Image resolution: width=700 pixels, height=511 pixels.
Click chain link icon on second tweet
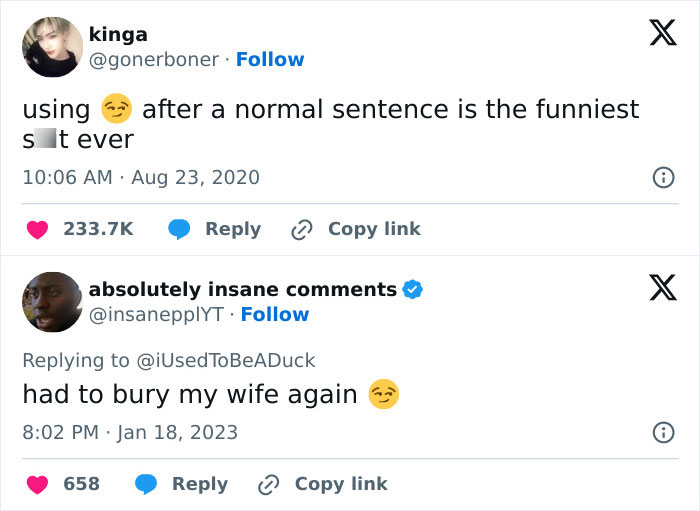click(268, 484)
